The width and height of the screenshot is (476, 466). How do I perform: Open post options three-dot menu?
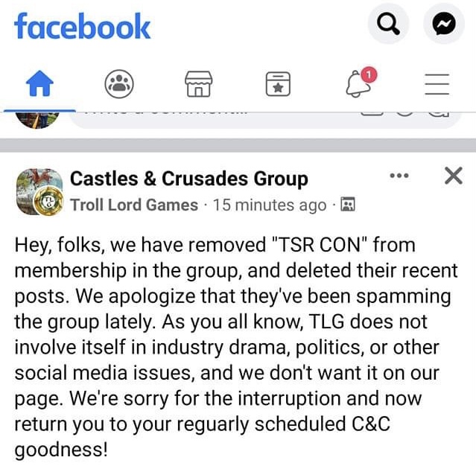point(399,176)
